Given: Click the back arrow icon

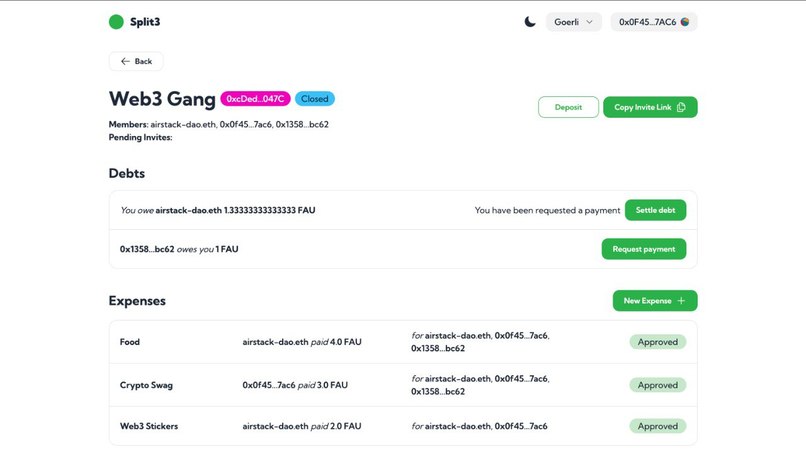Looking at the screenshot, I should click(x=125, y=61).
